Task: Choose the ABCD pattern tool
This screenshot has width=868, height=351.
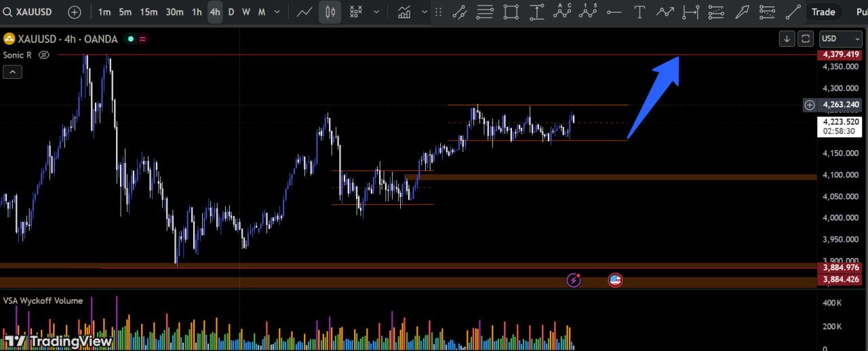Action: 562,12
